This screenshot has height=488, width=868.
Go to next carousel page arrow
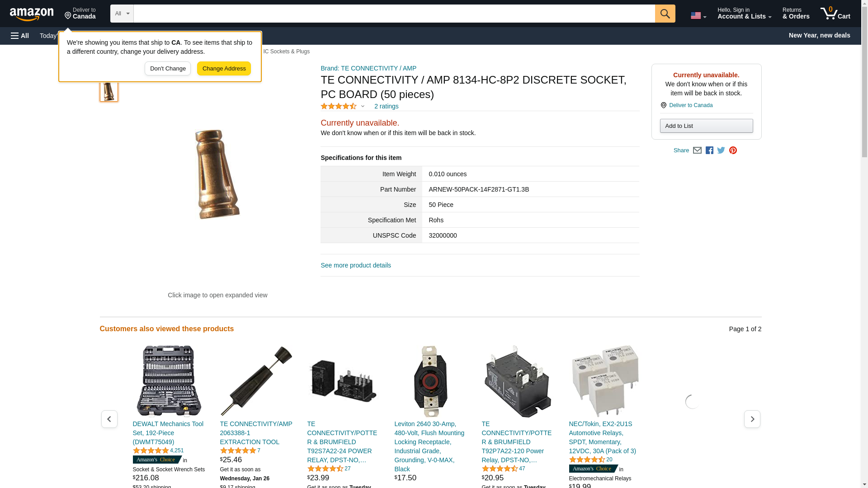coord(752,419)
